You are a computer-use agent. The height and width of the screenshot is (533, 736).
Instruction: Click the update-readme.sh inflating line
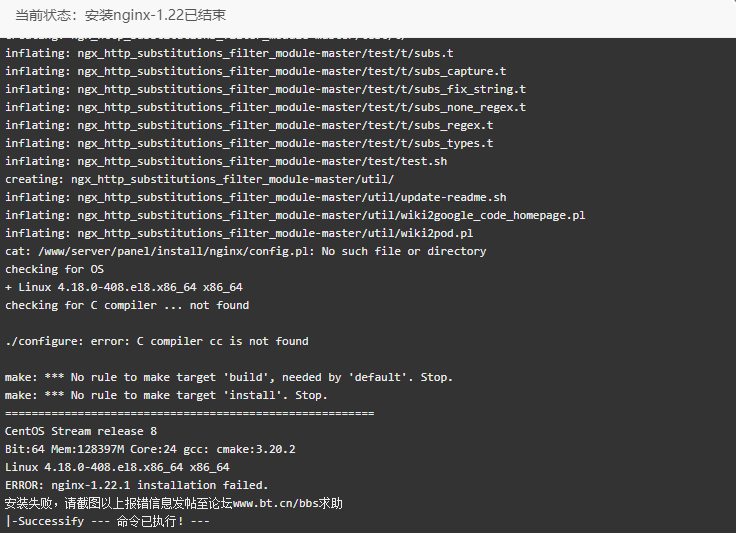256,198
